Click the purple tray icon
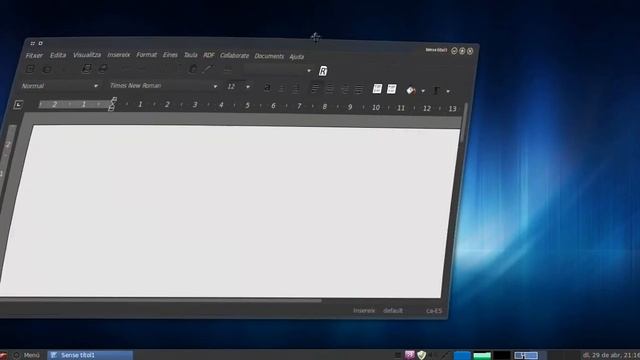 point(410,355)
